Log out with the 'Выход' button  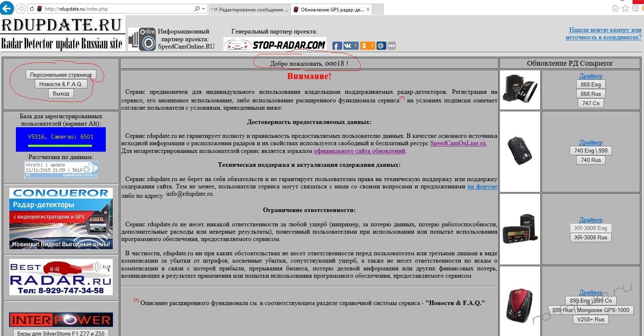click(61, 93)
